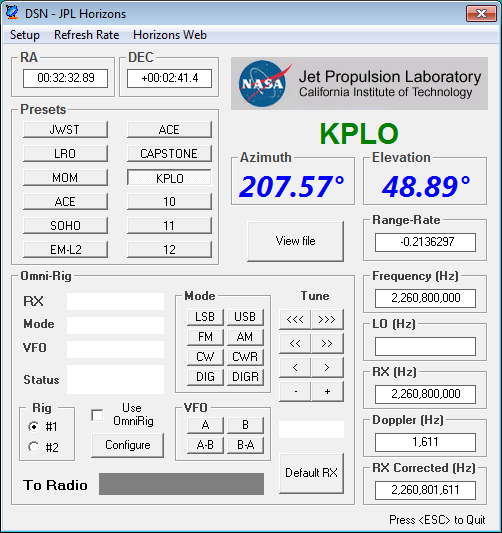Screen dimensions: 502x533
Task: Set mode to CWR
Action: [245, 357]
